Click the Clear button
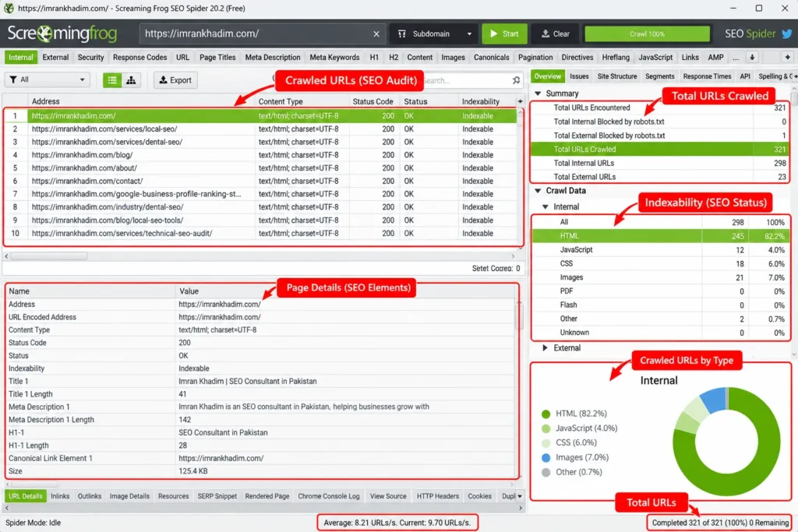The image size is (798, 532). [555, 34]
